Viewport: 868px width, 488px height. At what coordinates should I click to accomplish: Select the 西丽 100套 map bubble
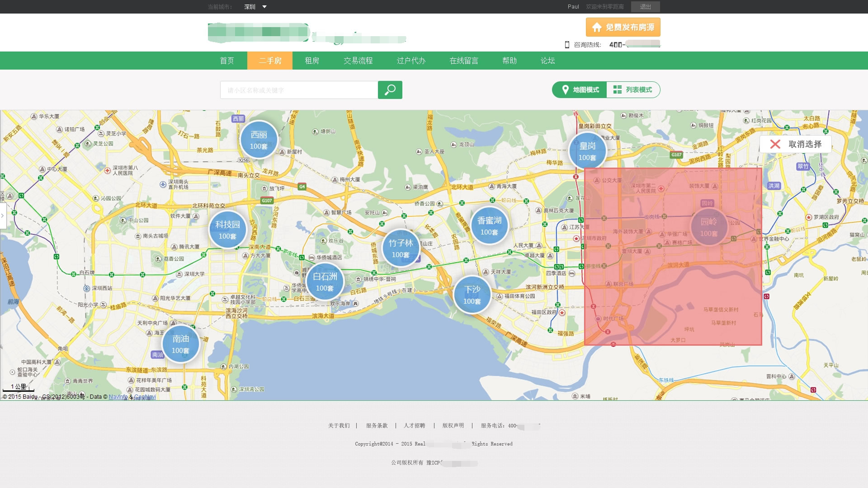pos(259,140)
